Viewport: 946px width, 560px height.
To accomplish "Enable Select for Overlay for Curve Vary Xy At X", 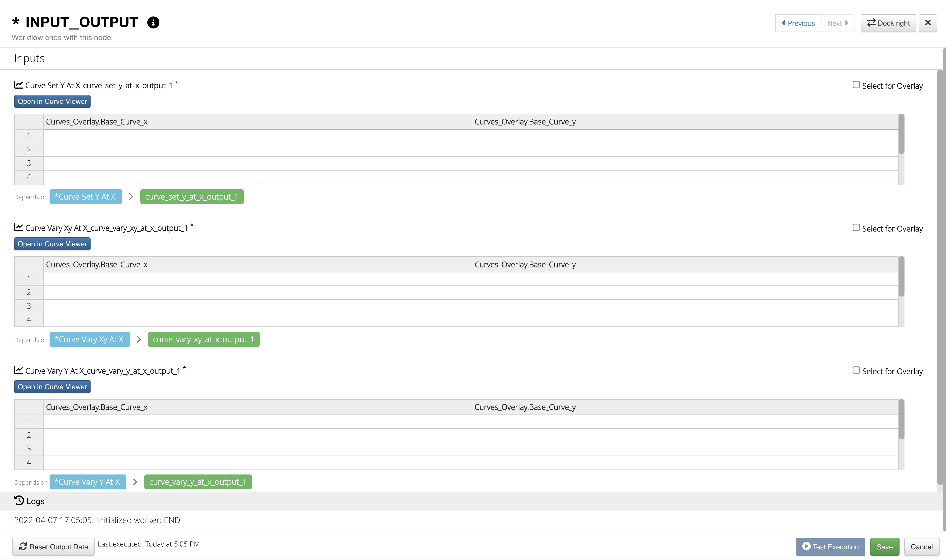I will tap(856, 228).
